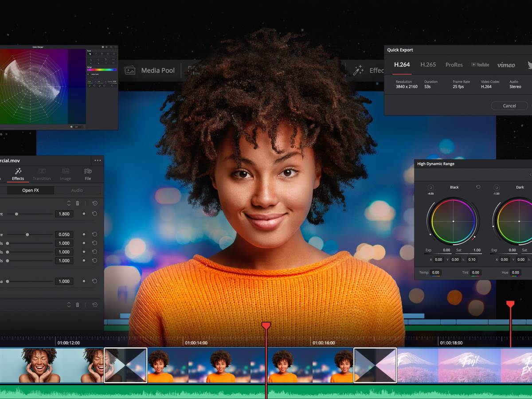Click the trash icon to delete the effect
Image resolution: width=532 pixels, height=399 pixels.
[x=77, y=203]
